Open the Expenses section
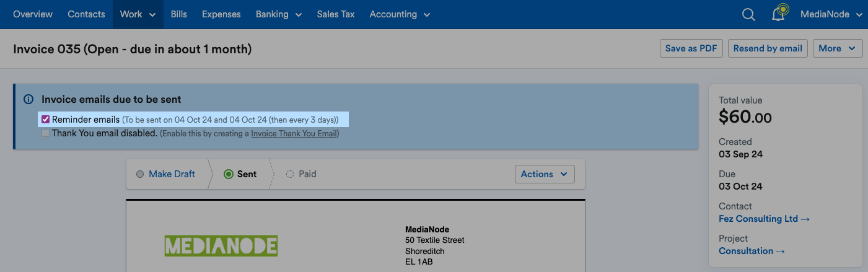This screenshot has width=868, height=272. [x=221, y=14]
